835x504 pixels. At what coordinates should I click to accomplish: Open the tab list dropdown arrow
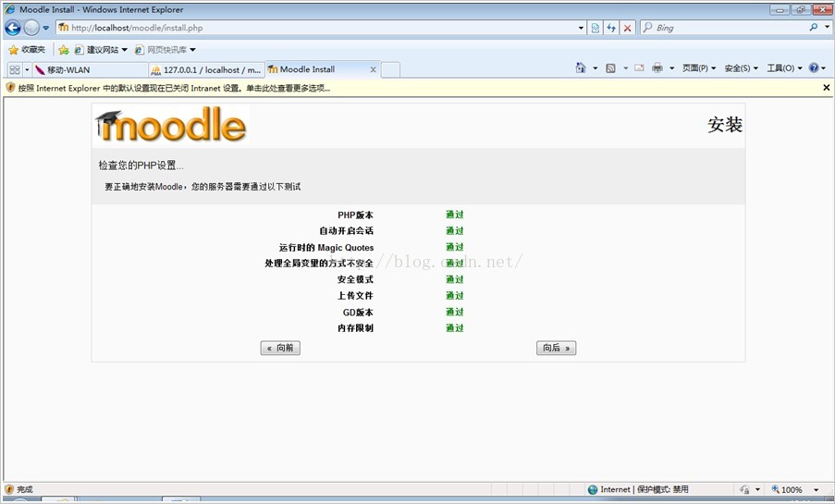[27, 69]
